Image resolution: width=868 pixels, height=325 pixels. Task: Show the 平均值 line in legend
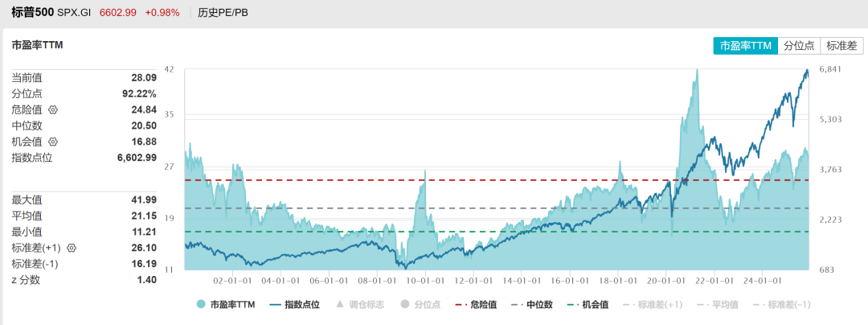click(718, 305)
